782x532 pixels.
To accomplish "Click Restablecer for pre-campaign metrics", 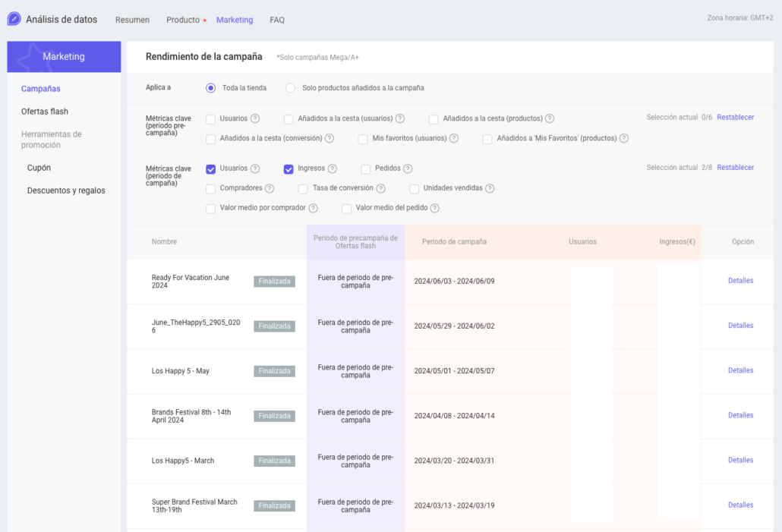I will [x=735, y=118].
